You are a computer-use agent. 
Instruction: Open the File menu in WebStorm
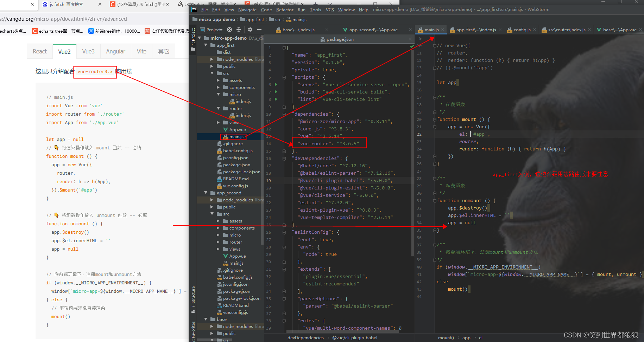pyautogui.click(x=204, y=10)
